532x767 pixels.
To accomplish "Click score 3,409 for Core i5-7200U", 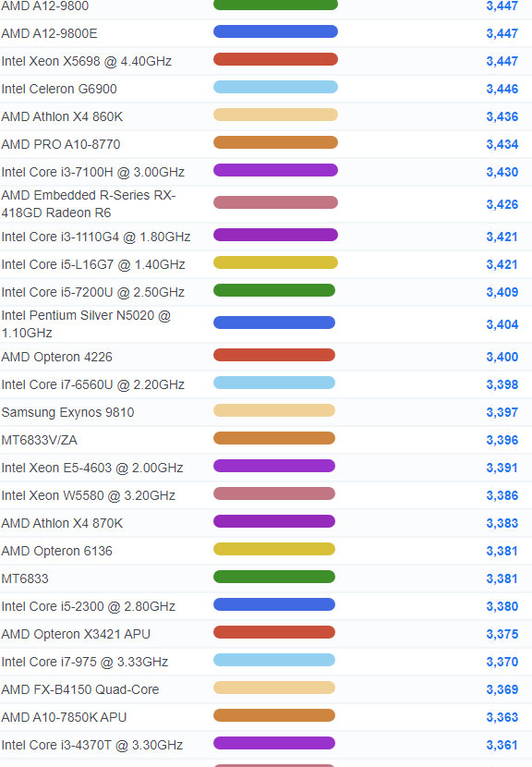I will (502, 292).
